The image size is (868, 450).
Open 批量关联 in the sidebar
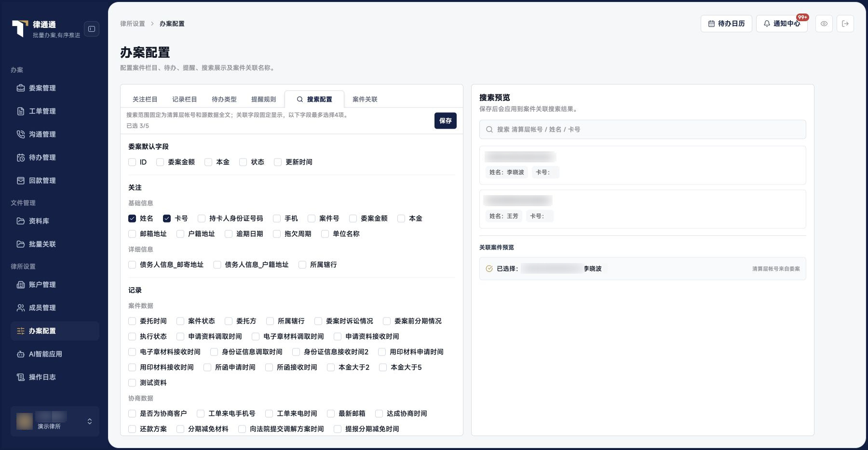pos(54,244)
